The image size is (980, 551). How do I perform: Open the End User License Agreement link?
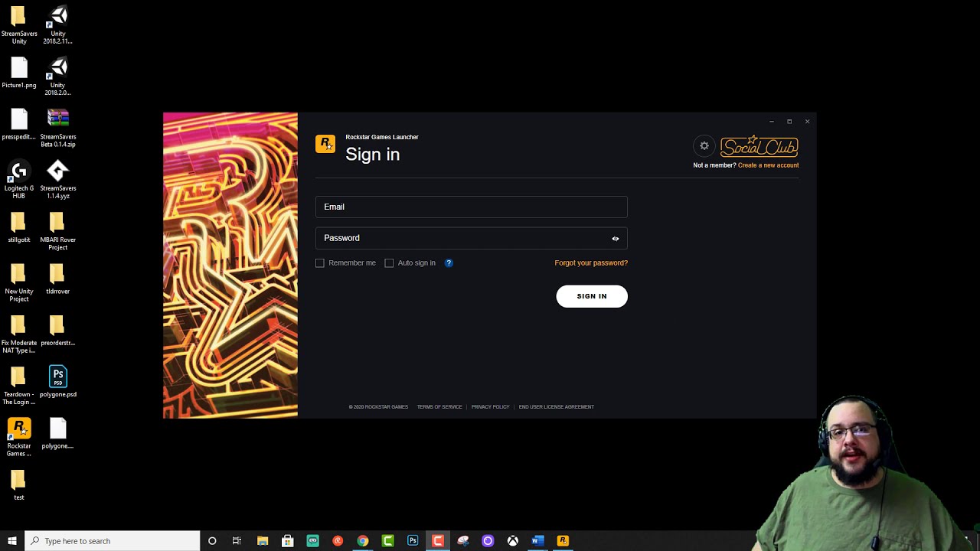click(557, 407)
